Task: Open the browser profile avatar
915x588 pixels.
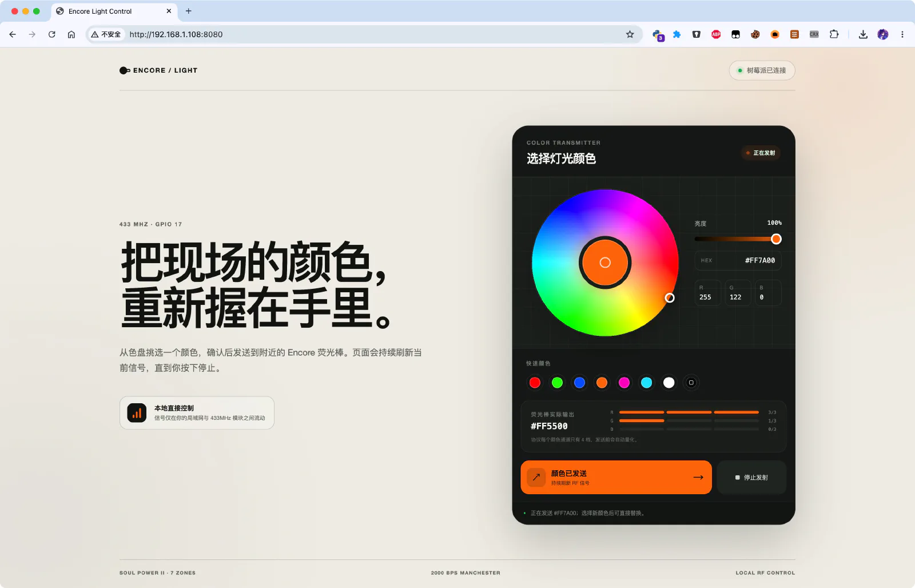Action: [x=883, y=34]
